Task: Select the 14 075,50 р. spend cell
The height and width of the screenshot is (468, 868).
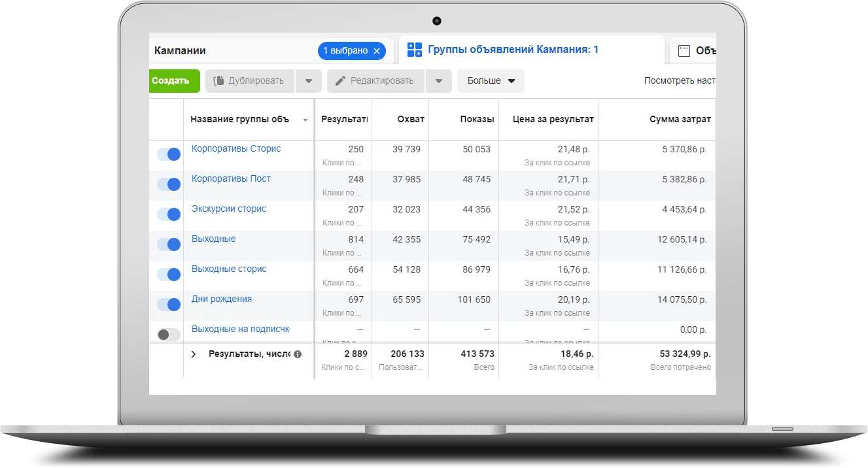Action: 682,299
